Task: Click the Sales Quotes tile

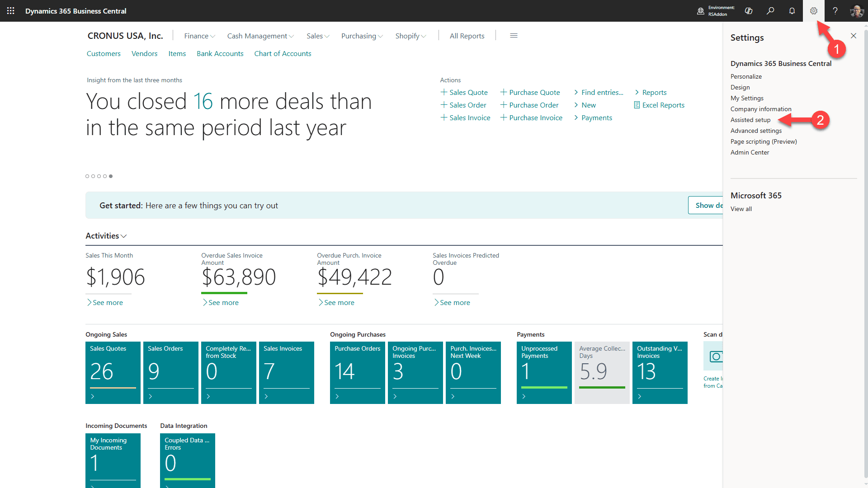Action: click(x=113, y=372)
